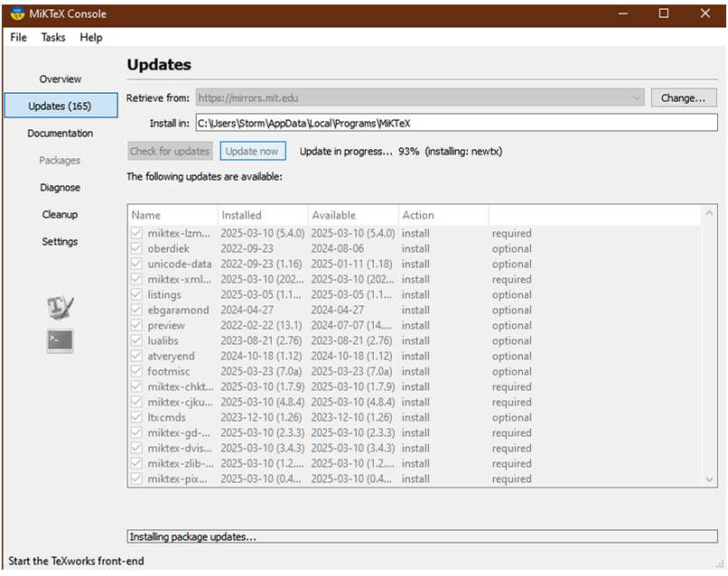The image size is (728, 576).
Task: Sort by the Installed column header
Action: 263,216
